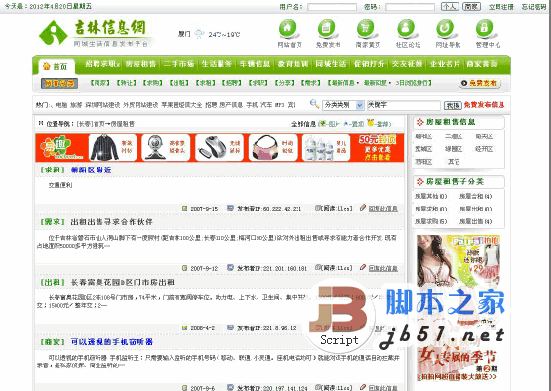Click 回复此信息 on the 2007-9-15 post
551x391 pixels.
tap(383, 209)
